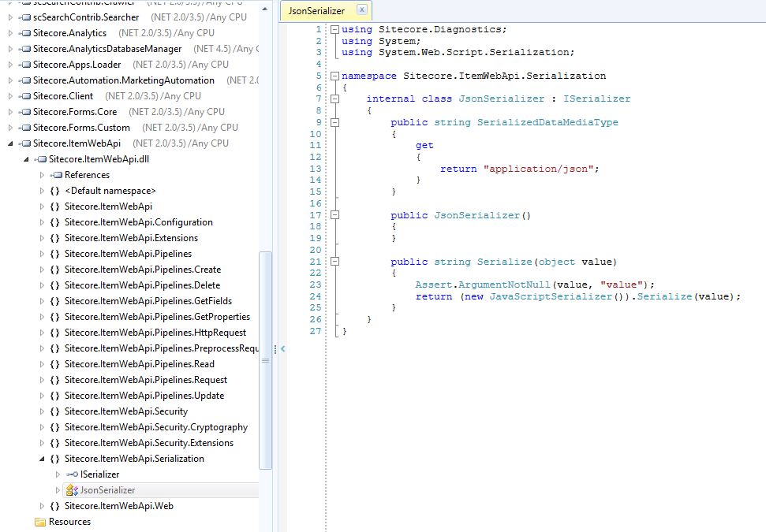
Task: Expand the JsonSerializer class node
Action: pos(58,490)
